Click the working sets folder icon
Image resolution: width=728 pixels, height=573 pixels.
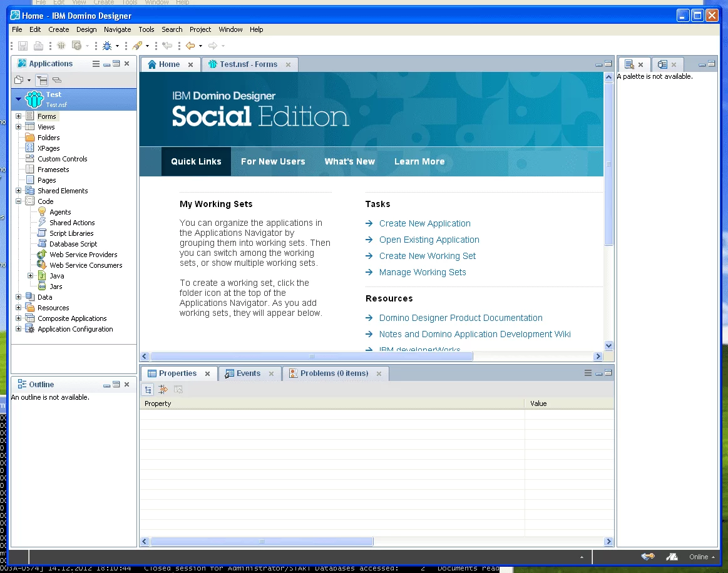19,80
